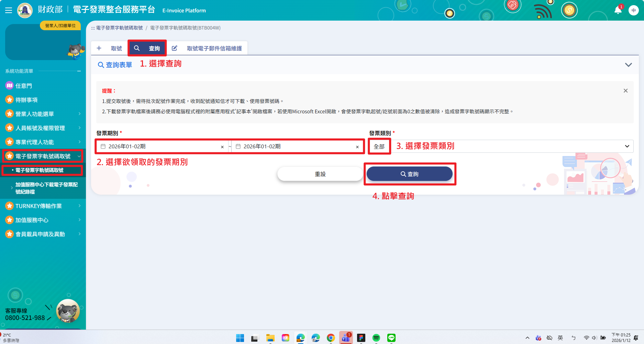The image size is (644, 344).
Task: Open 待辦事項 in the sidebar
Action: (x=26, y=100)
